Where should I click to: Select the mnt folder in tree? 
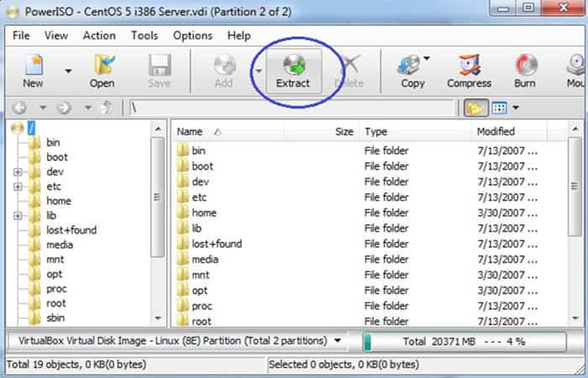click(55, 260)
